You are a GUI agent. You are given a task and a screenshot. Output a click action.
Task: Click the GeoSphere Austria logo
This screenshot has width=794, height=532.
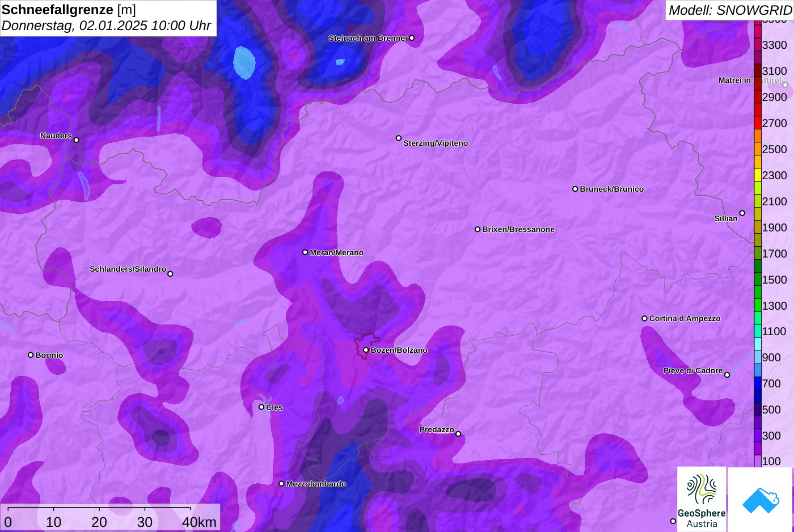point(702,500)
